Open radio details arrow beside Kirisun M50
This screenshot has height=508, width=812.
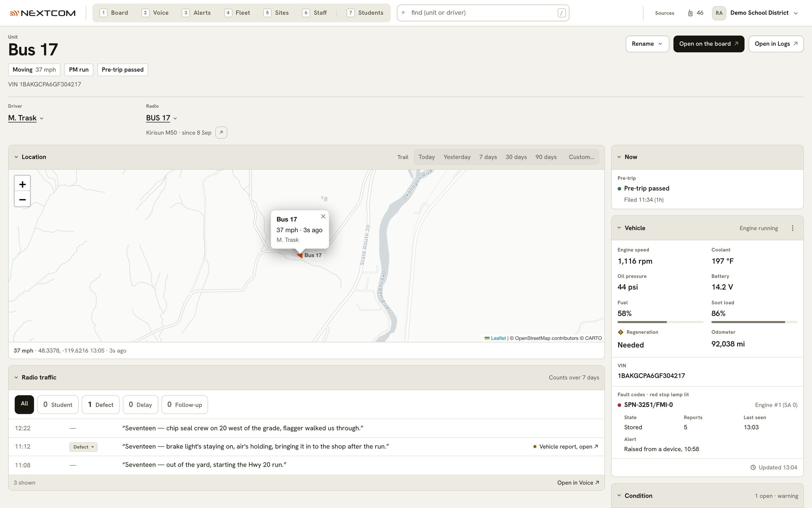[x=221, y=132]
